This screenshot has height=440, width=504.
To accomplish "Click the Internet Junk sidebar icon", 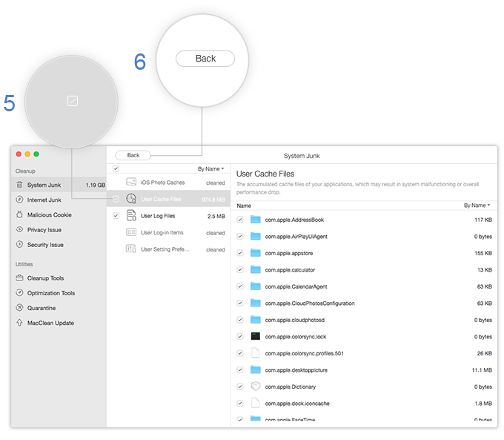I will click(19, 200).
